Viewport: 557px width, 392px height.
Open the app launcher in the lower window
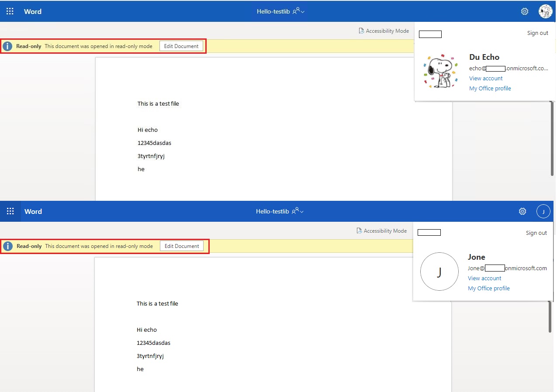pos(10,211)
